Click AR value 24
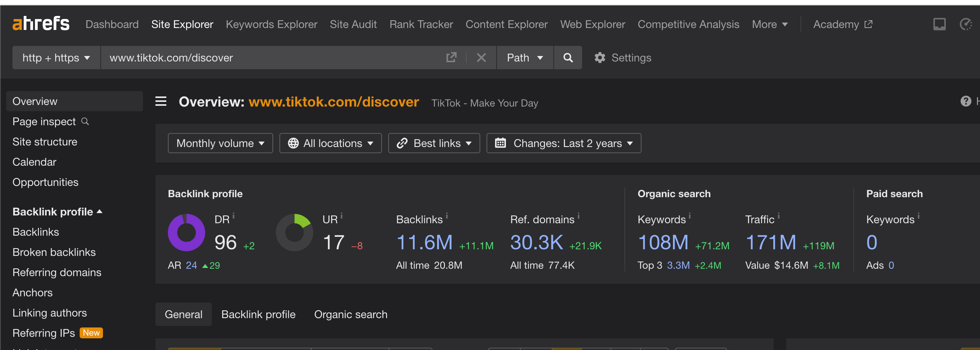 coord(191,265)
